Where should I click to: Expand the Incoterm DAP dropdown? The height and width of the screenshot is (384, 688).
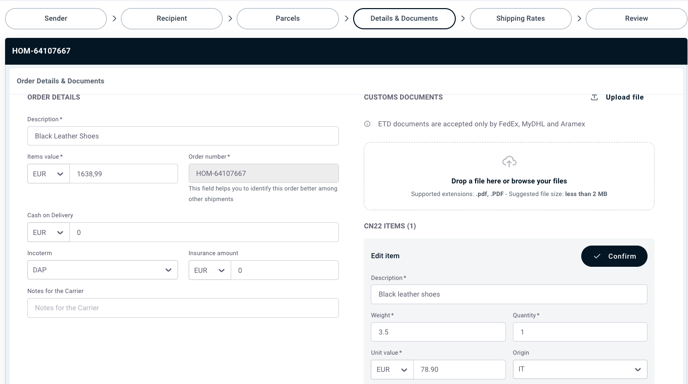tap(102, 270)
